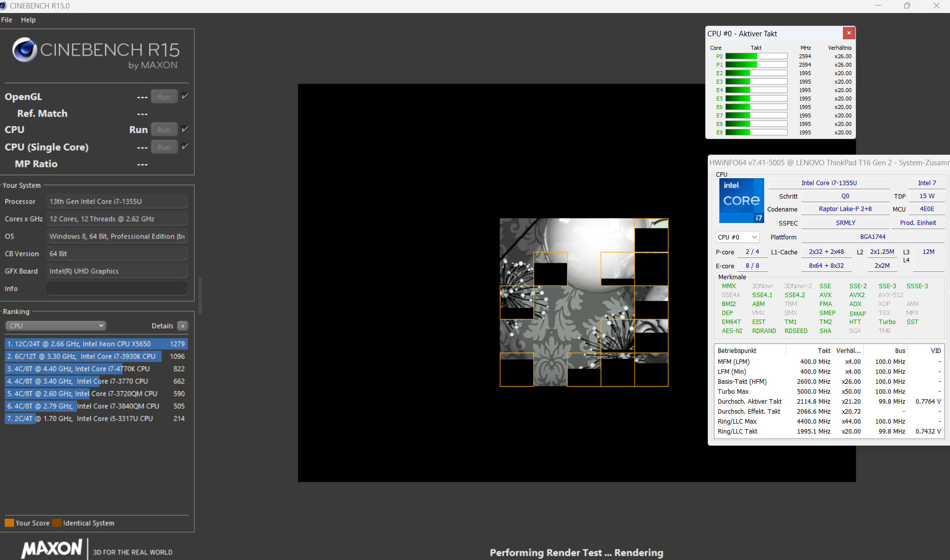Toggle the CPU test checkbox
Image resolution: width=950 pixels, height=560 pixels.
(185, 129)
